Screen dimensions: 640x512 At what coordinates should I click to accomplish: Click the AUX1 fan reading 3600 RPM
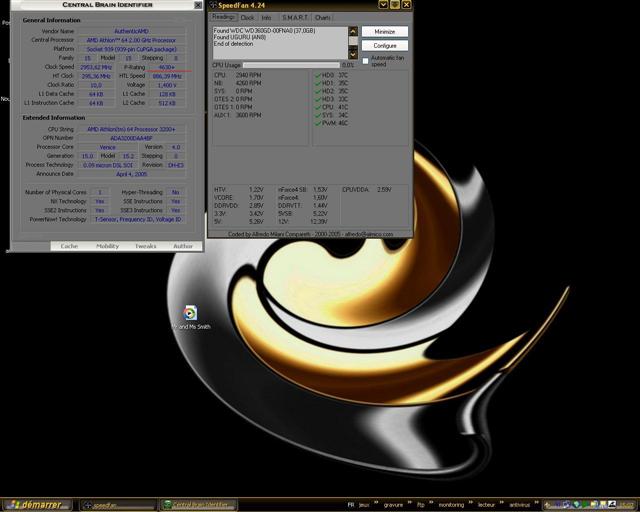tap(248, 115)
